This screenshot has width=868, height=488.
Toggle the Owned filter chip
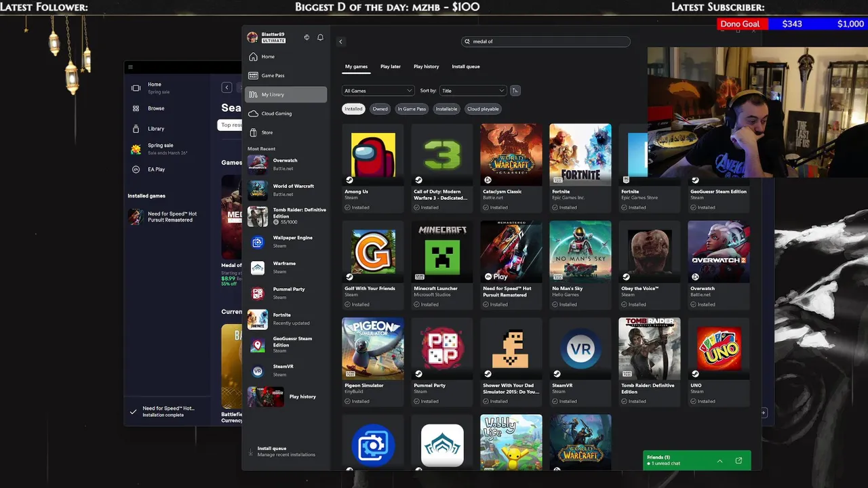(380, 109)
